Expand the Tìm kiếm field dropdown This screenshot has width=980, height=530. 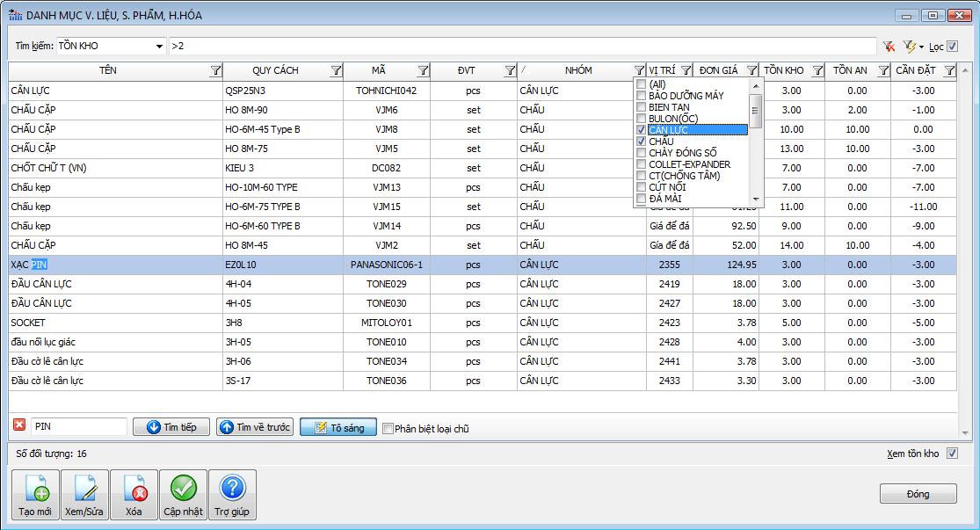(x=159, y=47)
